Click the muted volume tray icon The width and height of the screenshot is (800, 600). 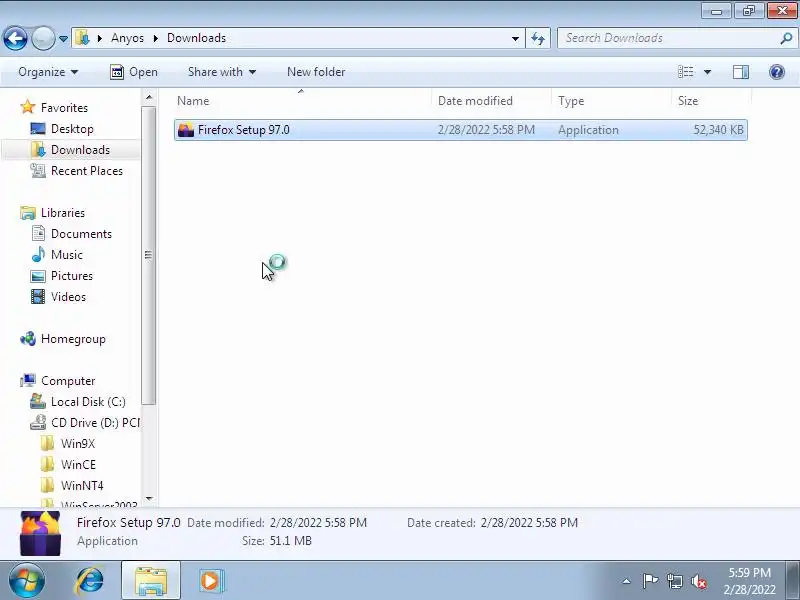coord(699,581)
